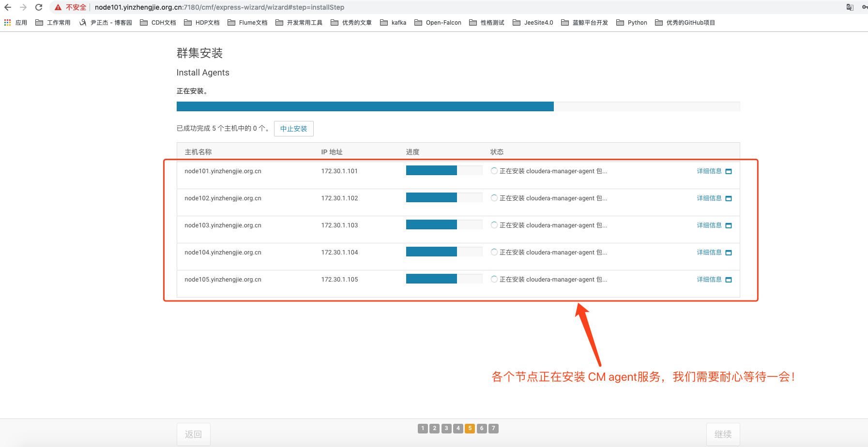Click the browser back arrow
The image size is (868, 447).
click(x=8, y=7)
